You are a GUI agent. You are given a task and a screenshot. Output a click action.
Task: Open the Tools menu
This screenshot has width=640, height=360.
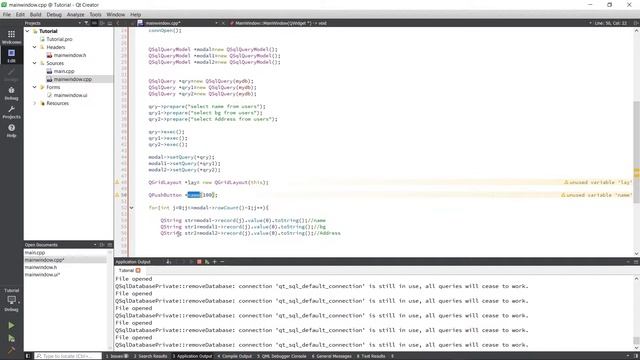pos(96,14)
